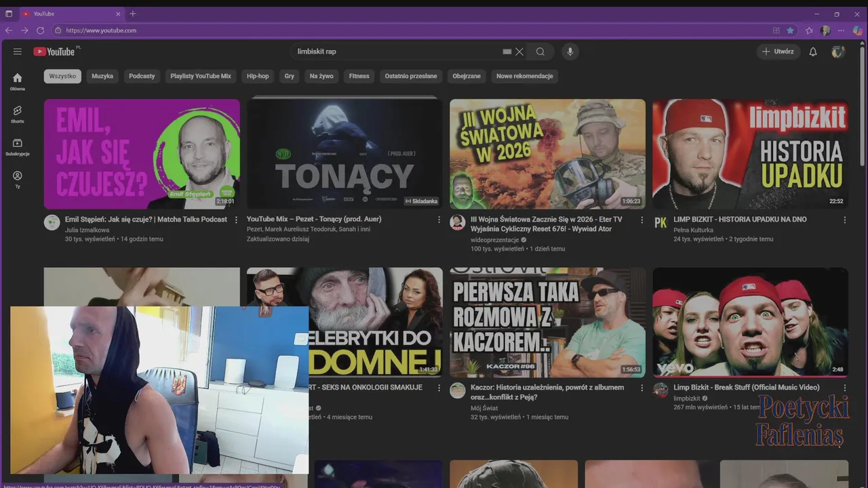Open the split screen icon in the address bar

[x=776, y=30]
